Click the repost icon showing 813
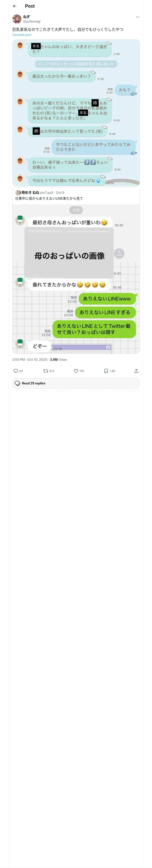Screen dimensions: 152x868 [45, 371]
